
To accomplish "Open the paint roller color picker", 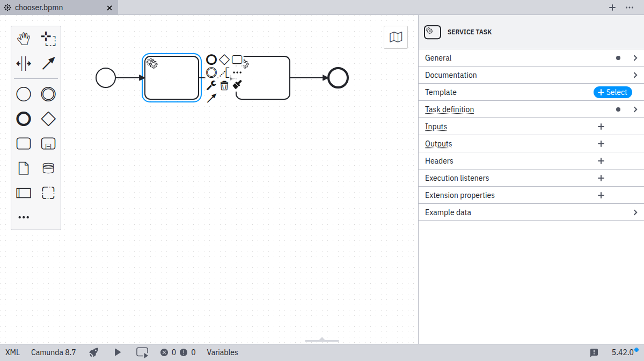I will (237, 85).
